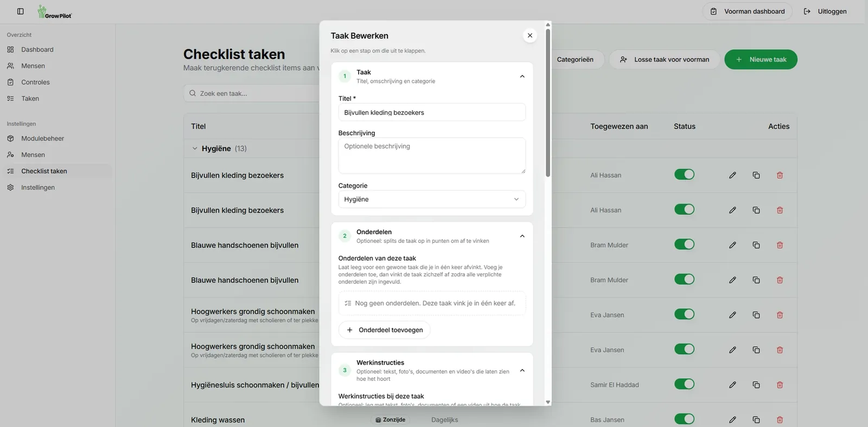This screenshot has height=427, width=868.
Task: Click Uitloggen to log out
Action: 825,11
